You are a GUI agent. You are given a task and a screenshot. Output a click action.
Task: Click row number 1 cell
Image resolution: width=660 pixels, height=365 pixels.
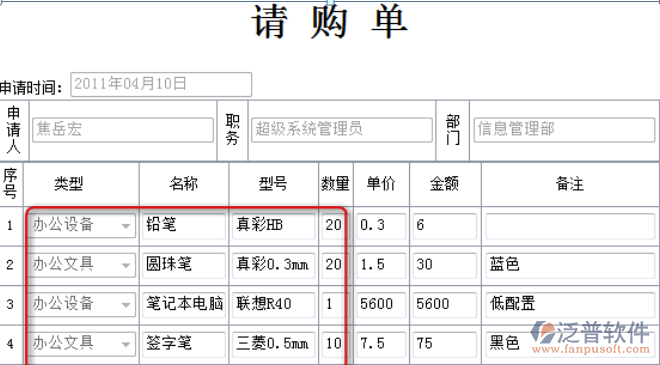click(10, 226)
